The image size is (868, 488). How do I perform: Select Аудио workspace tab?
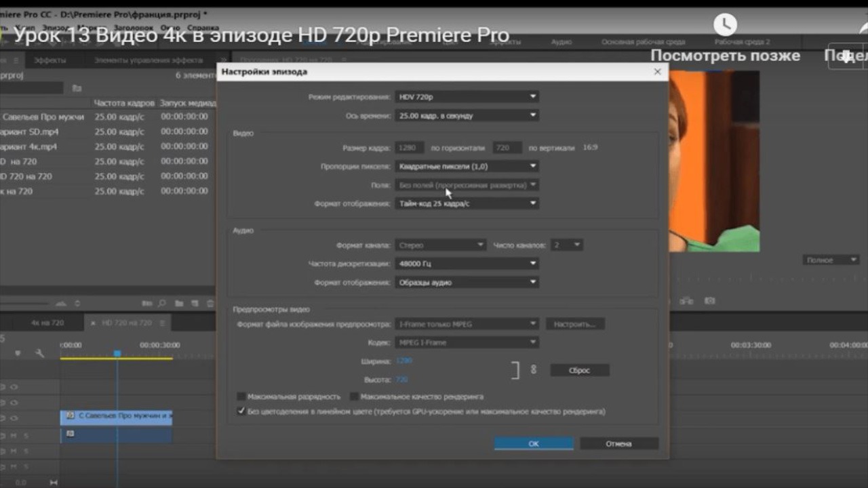point(561,42)
